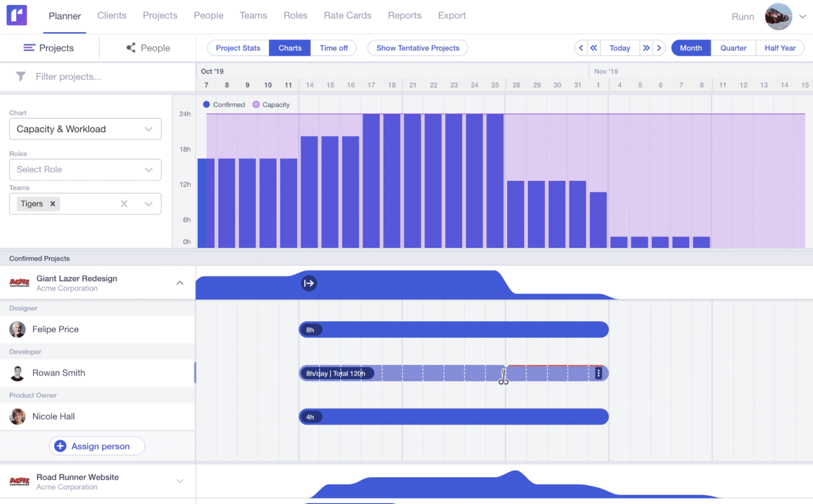The width and height of the screenshot is (813, 504).
Task: Click the double-chevron to skip timeline forward
Action: pyautogui.click(x=646, y=48)
